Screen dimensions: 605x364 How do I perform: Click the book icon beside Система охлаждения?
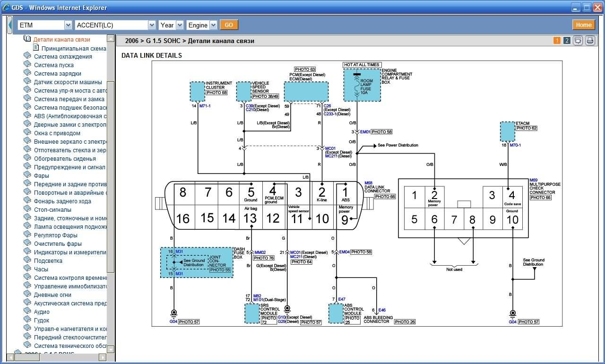tap(27, 56)
